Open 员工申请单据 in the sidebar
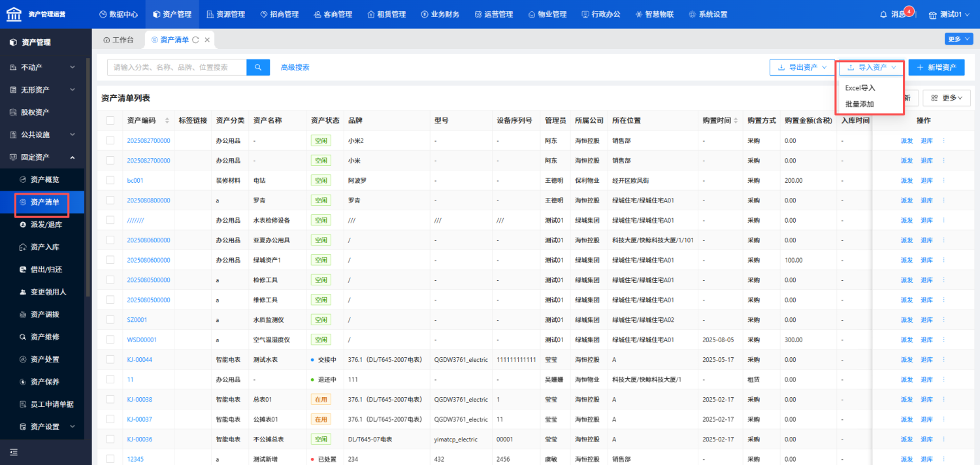The height and width of the screenshot is (465, 980). click(x=42, y=404)
